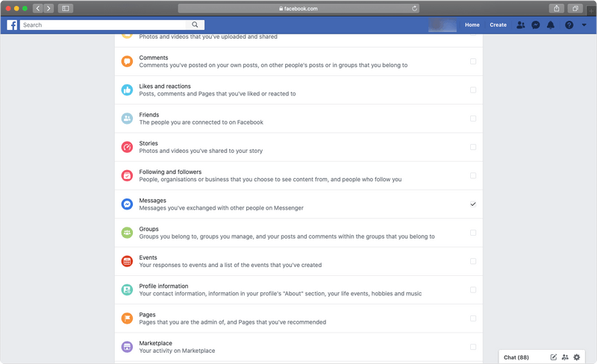
Task: Open a new Safari tab with plus button
Action: click(x=591, y=10)
